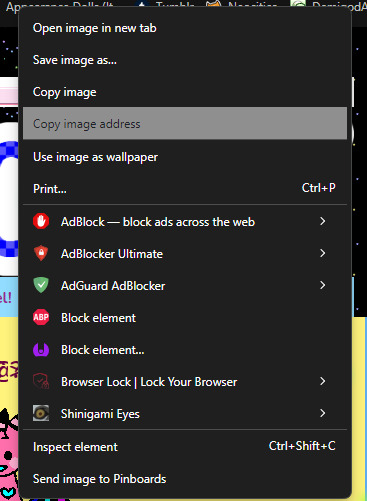Expand the AdBlock submenu arrow
The width and height of the screenshot is (367, 501).
coord(322,221)
